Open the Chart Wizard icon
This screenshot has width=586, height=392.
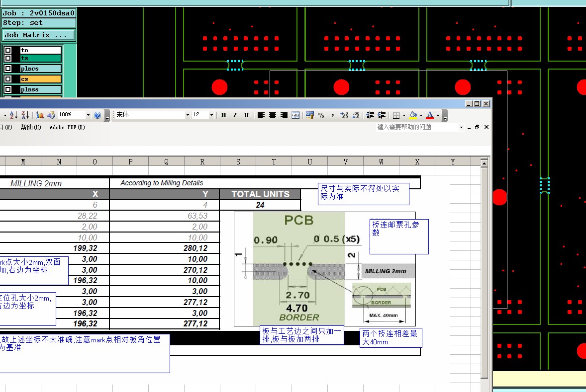coord(40,115)
